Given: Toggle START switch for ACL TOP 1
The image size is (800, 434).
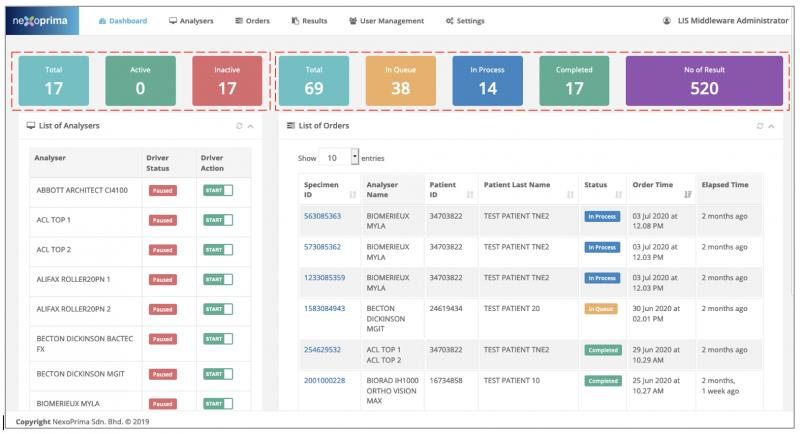Looking at the screenshot, I should pos(218,220).
